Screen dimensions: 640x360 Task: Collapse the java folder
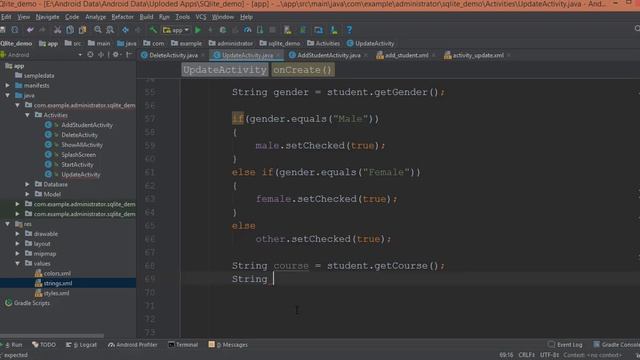click(x=8, y=96)
